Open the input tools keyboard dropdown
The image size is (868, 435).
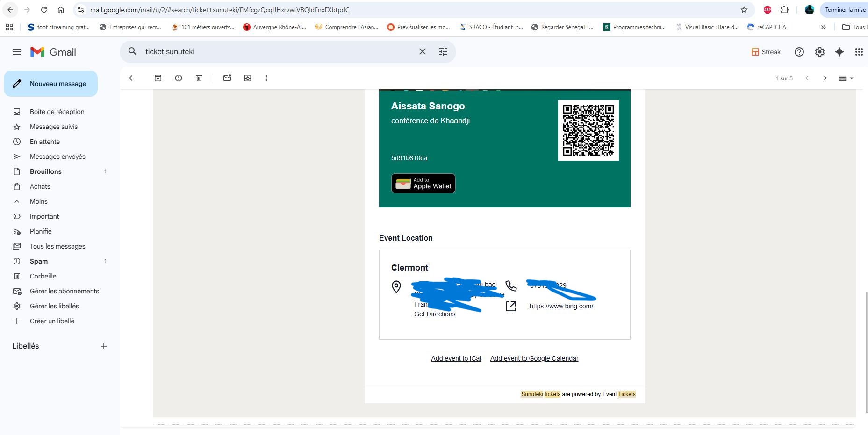(x=846, y=78)
